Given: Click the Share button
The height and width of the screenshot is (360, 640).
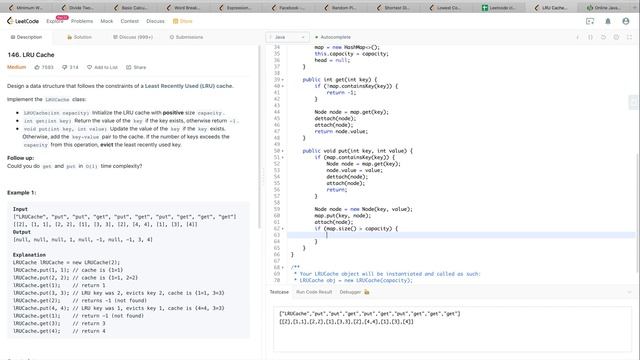Looking at the screenshot, I should click(136, 67).
